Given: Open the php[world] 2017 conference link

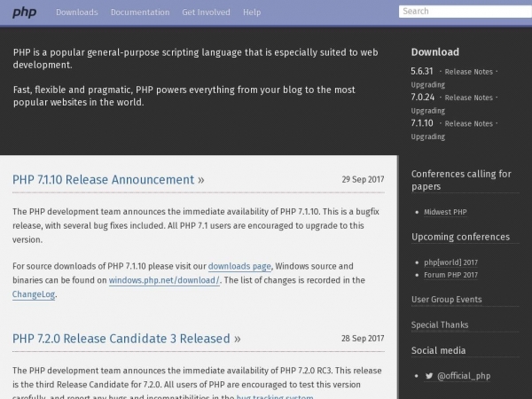Looking at the screenshot, I should [x=450, y=262].
